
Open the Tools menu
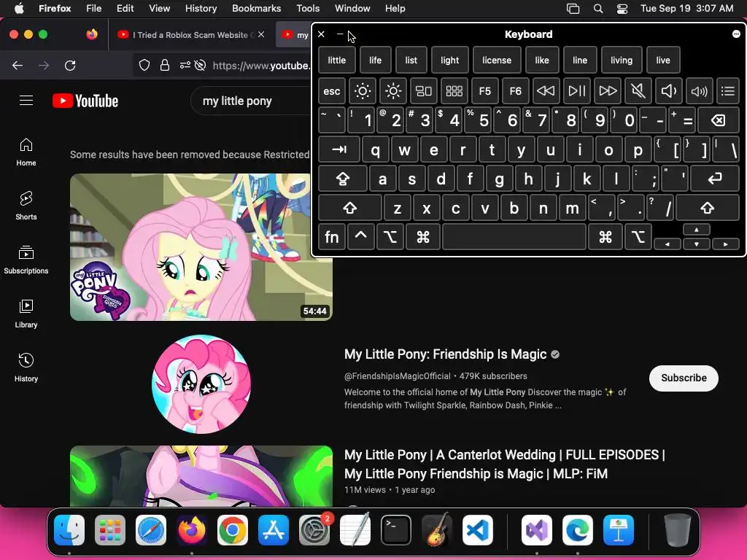pos(308,8)
